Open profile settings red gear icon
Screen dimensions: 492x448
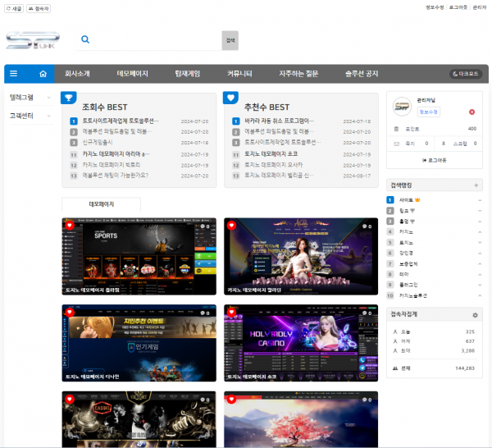pyautogui.click(x=471, y=112)
